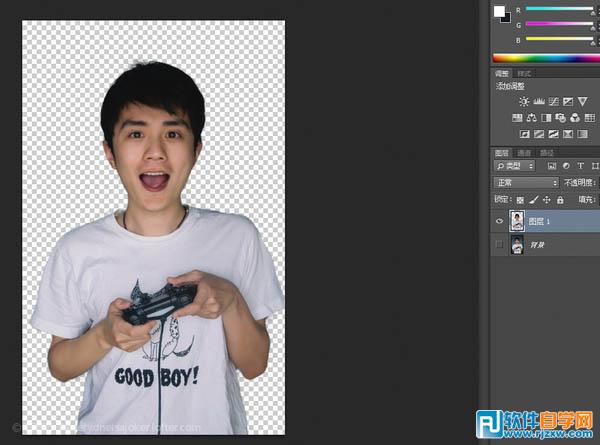Add a Gradient Map adjustment

582,134
